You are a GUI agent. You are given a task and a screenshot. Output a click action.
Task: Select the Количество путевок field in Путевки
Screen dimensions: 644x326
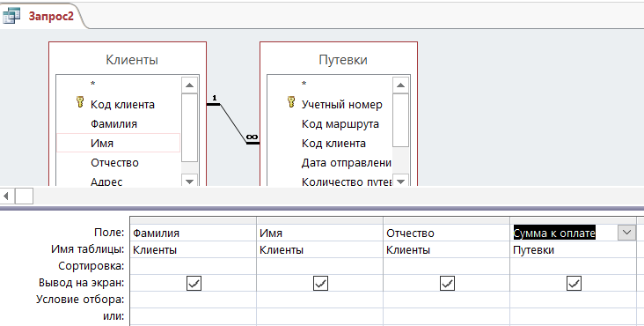click(x=329, y=181)
